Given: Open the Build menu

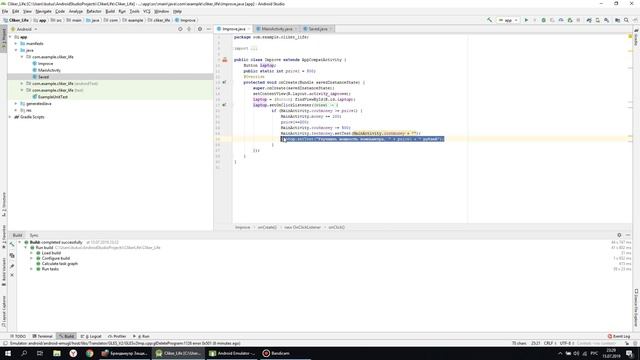Looking at the screenshot, I should [x=110, y=11].
